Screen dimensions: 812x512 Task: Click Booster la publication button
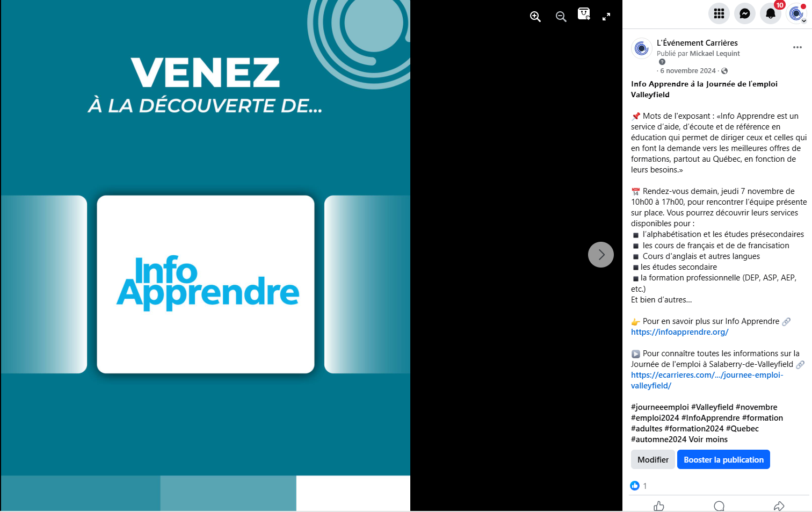point(723,459)
